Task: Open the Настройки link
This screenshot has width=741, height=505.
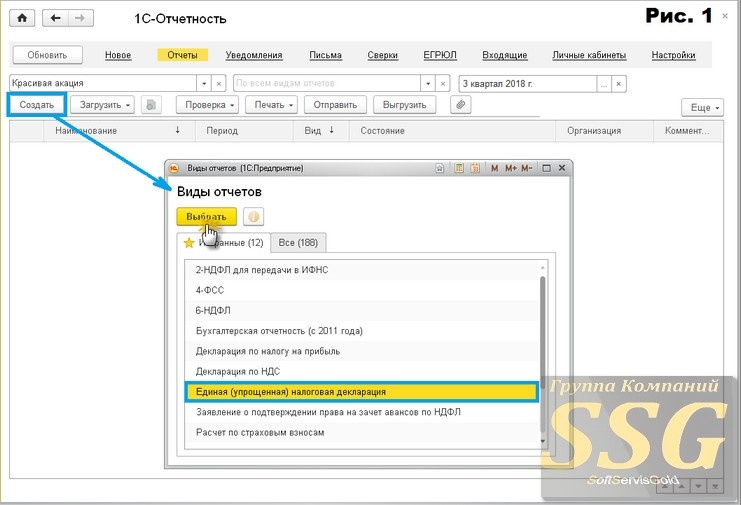Action: click(x=673, y=55)
